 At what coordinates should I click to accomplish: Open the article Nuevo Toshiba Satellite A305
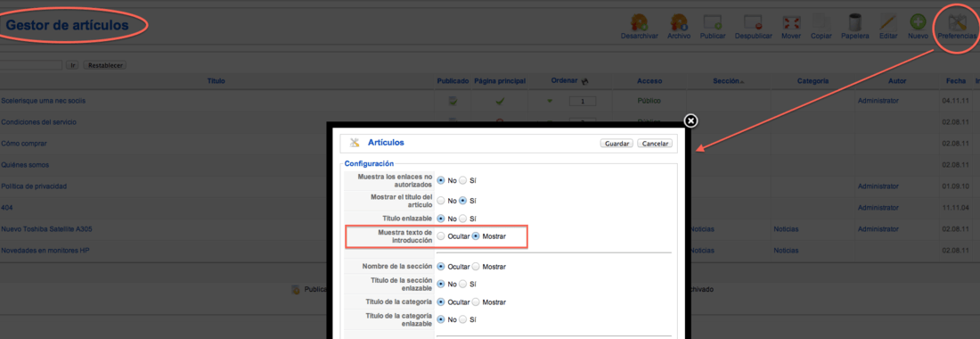[47, 229]
